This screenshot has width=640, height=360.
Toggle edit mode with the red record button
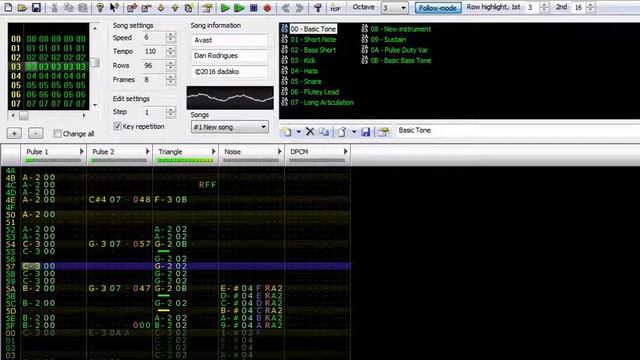coord(267,7)
